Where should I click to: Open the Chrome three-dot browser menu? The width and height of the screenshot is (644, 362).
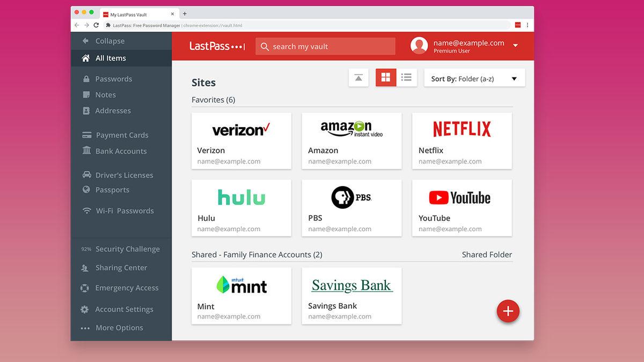528,25
